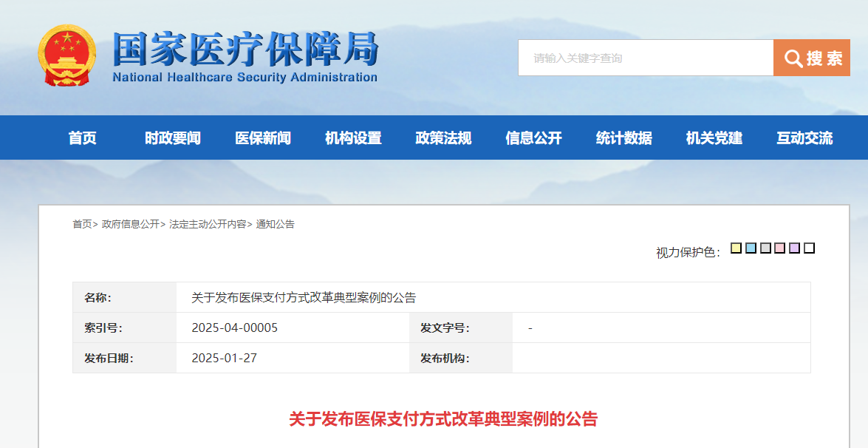Select the pink vision protection color swatch

pyautogui.click(x=779, y=248)
